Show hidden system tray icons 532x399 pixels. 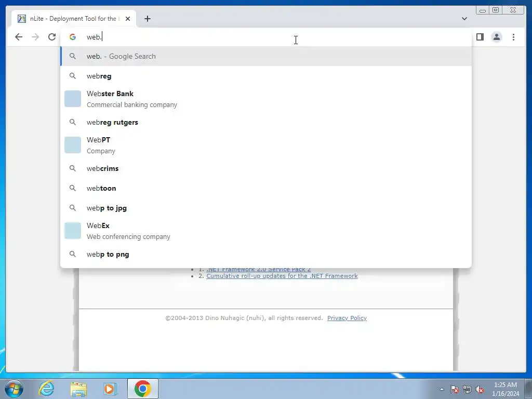[442, 389]
